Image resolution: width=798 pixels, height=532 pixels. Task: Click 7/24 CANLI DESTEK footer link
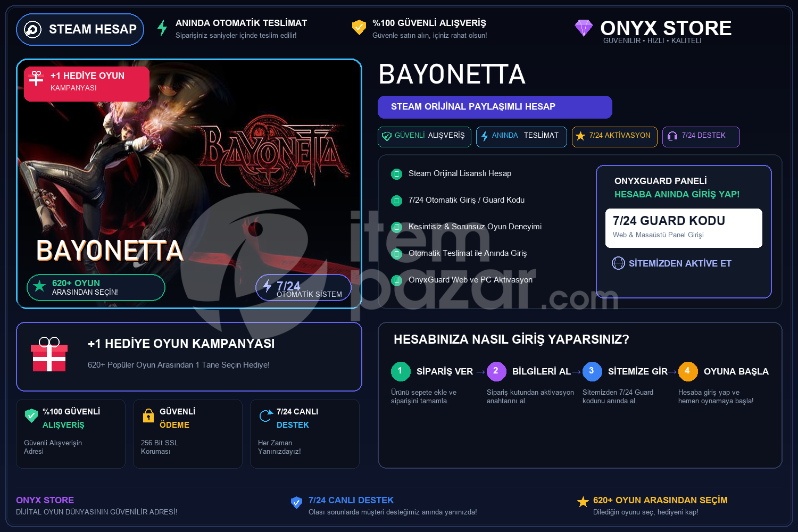coord(351,500)
